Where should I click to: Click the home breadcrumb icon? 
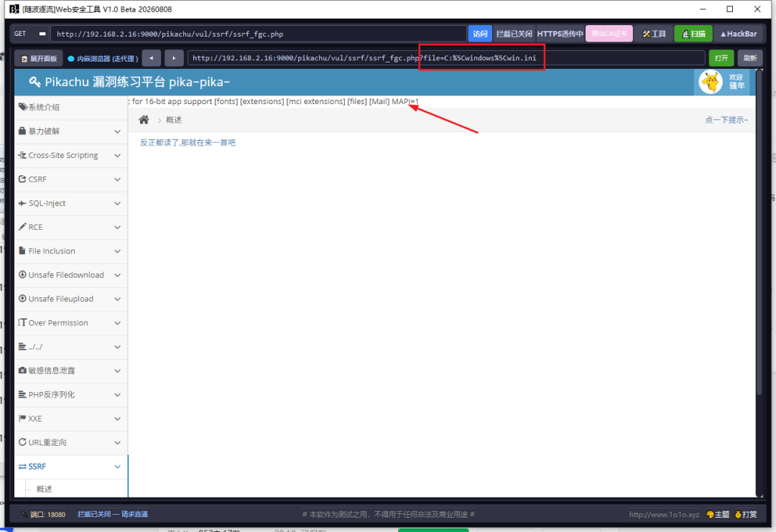pyautogui.click(x=144, y=120)
